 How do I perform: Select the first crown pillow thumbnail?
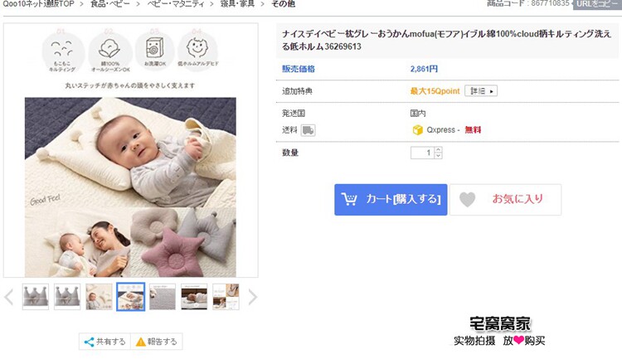pos(36,297)
